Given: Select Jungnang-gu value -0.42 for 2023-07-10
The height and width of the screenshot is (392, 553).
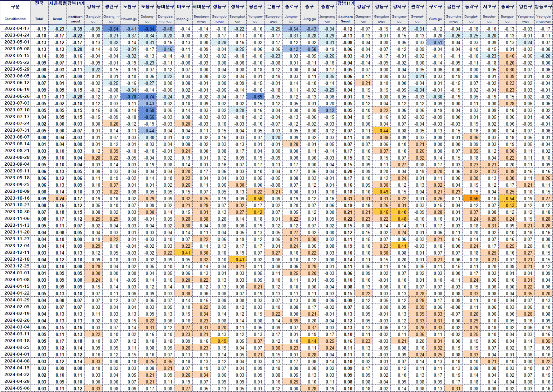Looking at the screenshot, I should [327, 110].
